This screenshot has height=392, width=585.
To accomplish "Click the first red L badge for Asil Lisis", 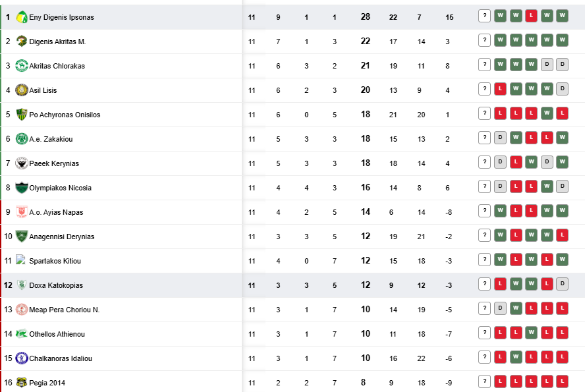I will click(x=500, y=89).
